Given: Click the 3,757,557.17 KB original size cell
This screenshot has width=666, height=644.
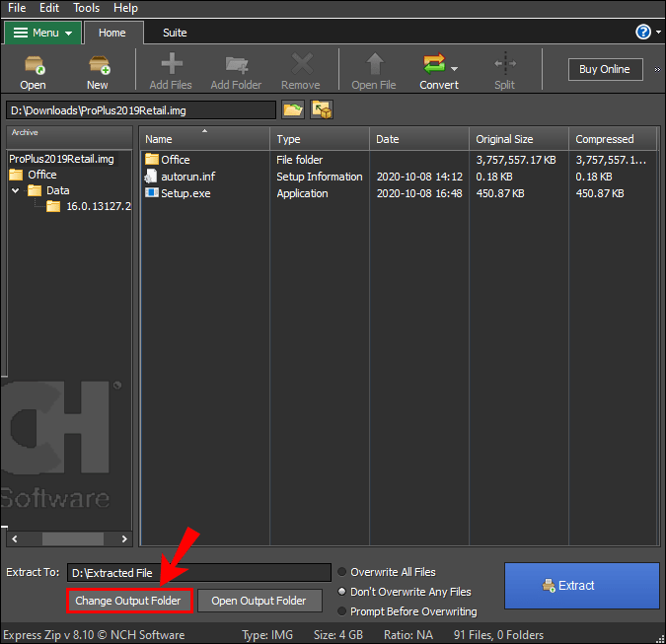Looking at the screenshot, I should [x=516, y=160].
